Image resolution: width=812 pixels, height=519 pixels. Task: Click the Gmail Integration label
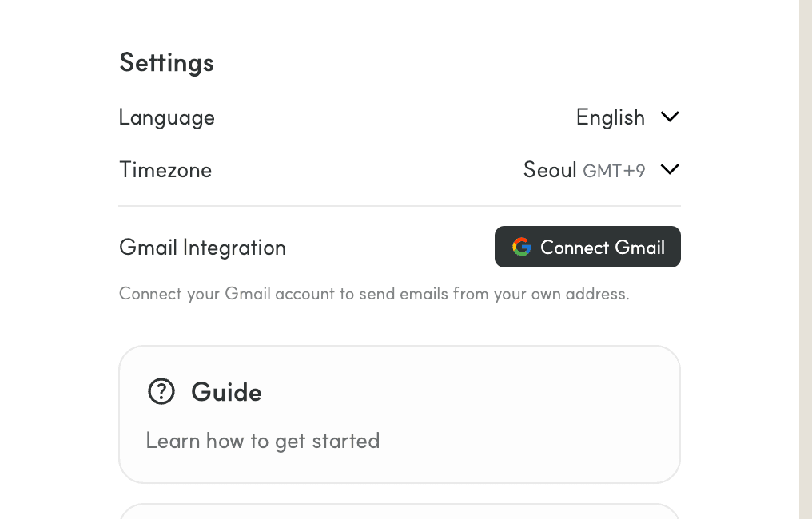(202, 248)
